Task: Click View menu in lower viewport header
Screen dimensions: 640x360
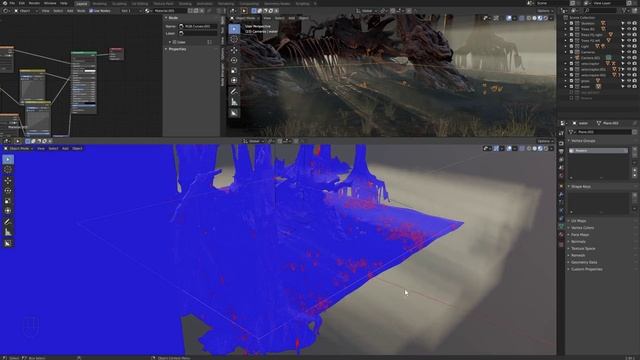Action: coord(41,149)
